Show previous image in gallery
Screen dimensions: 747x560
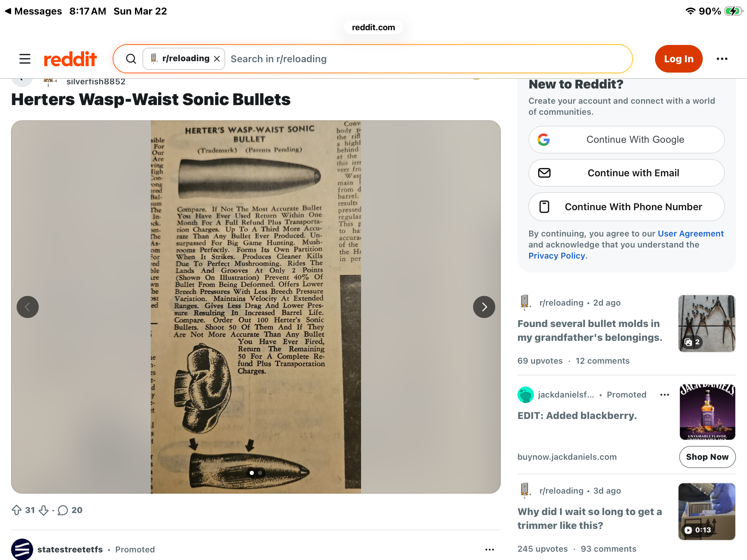28,307
